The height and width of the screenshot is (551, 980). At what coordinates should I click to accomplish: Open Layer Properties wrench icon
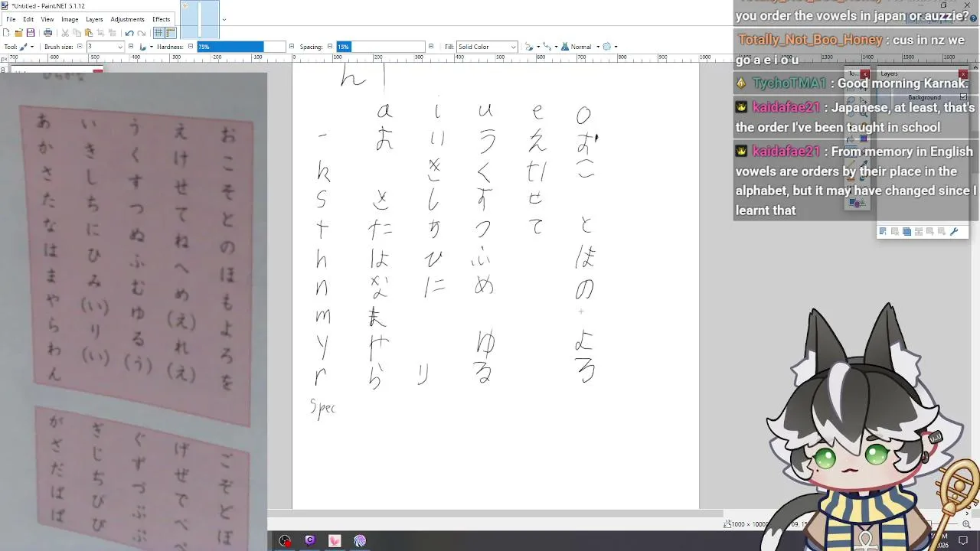954,232
